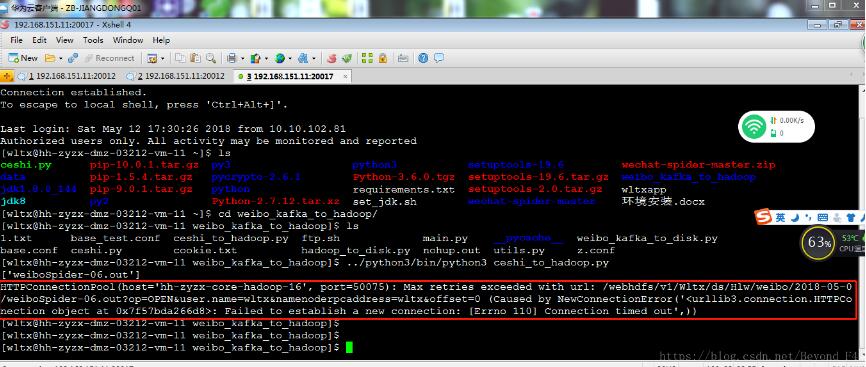Click wechat-spider-master.zip file name

coord(699,165)
